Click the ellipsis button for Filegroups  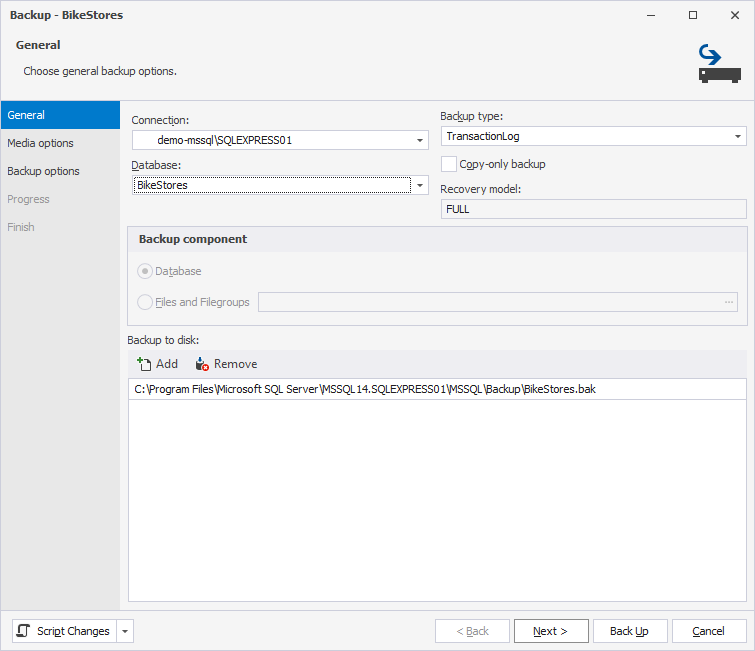click(x=729, y=302)
